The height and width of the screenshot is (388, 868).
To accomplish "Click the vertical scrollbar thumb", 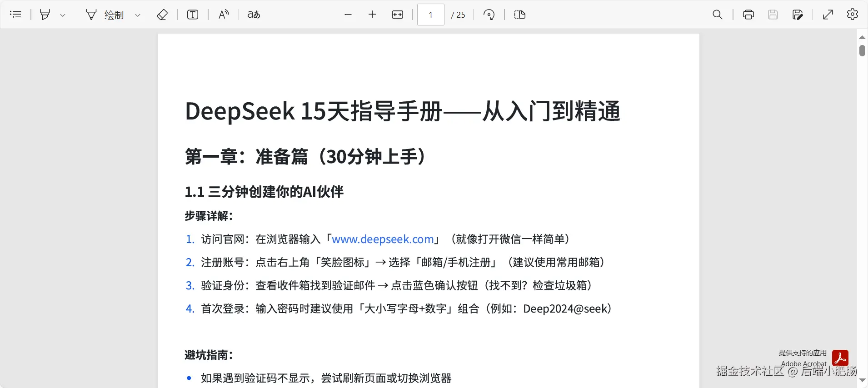I will pyautogui.click(x=862, y=50).
